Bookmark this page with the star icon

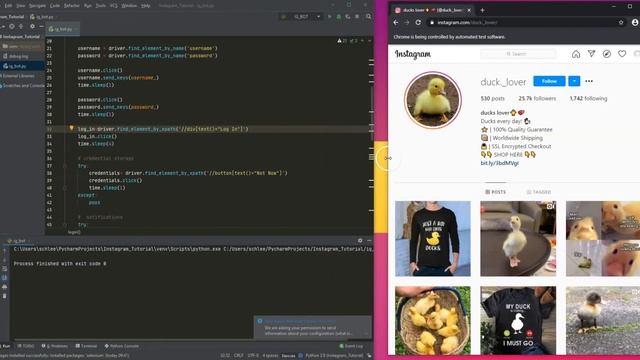click(x=621, y=22)
